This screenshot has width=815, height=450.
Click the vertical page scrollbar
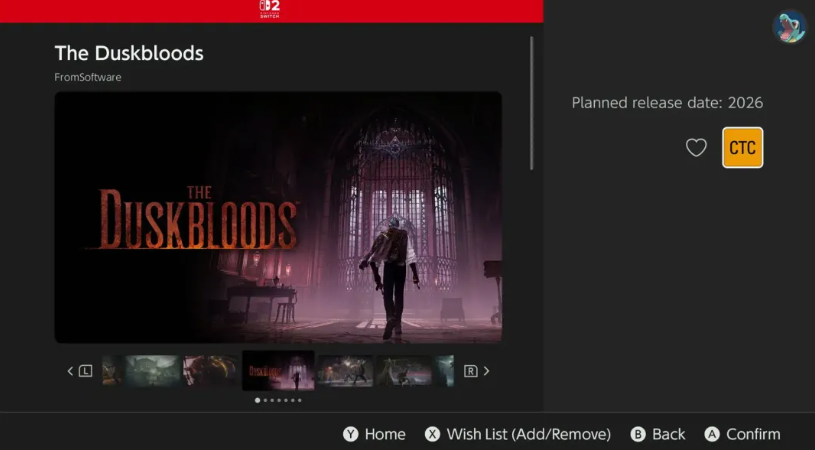pos(531,103)
